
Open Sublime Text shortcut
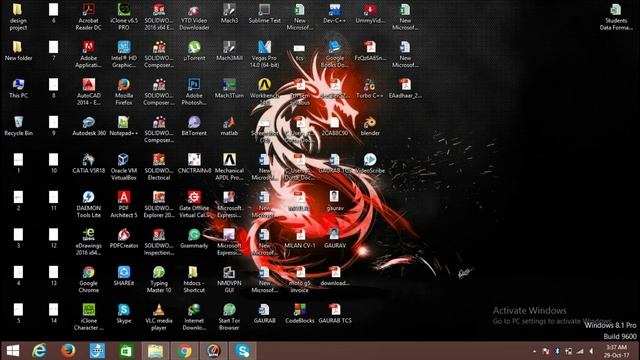[264, 13]
